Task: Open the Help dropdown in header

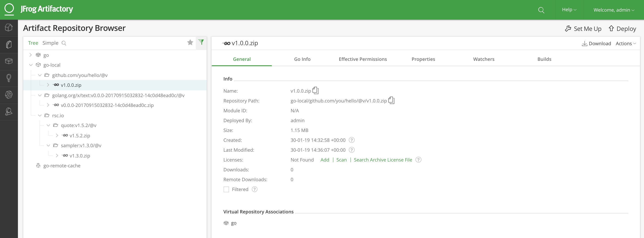Action: [x=569, y=10]
